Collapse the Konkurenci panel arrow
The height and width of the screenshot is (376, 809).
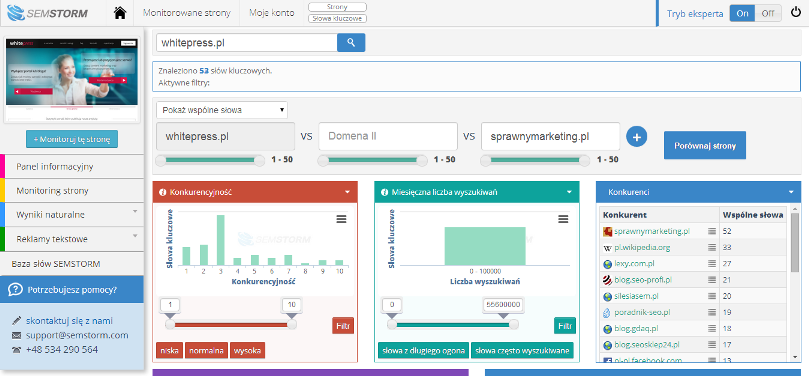[791, 192]
